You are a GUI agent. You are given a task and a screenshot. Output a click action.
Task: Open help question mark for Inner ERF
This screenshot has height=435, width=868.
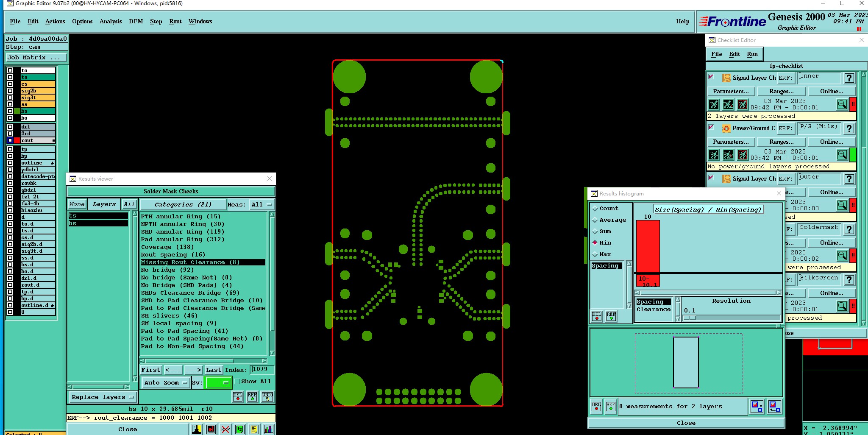tap(849, 78)
